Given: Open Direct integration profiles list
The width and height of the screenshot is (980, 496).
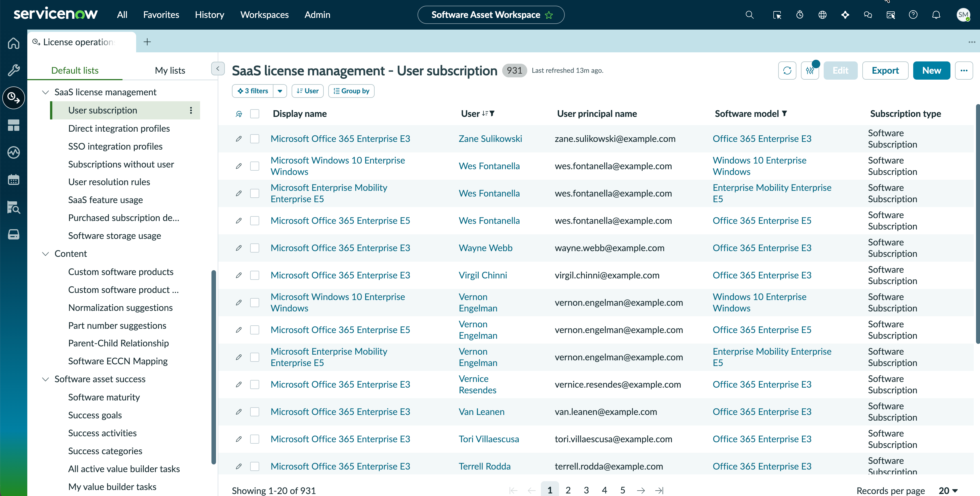Looking at the screenshot, I should pyautogui.click(x=119, y=129).
